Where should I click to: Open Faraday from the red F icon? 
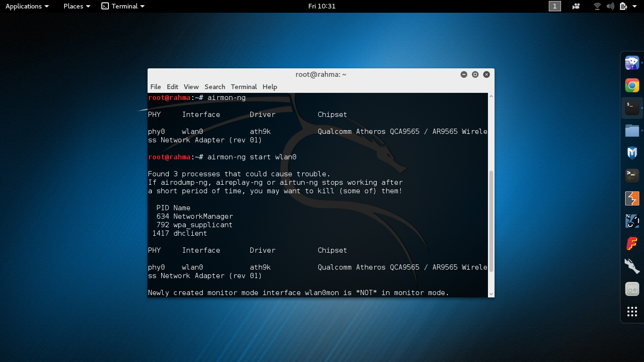point(632,244)
